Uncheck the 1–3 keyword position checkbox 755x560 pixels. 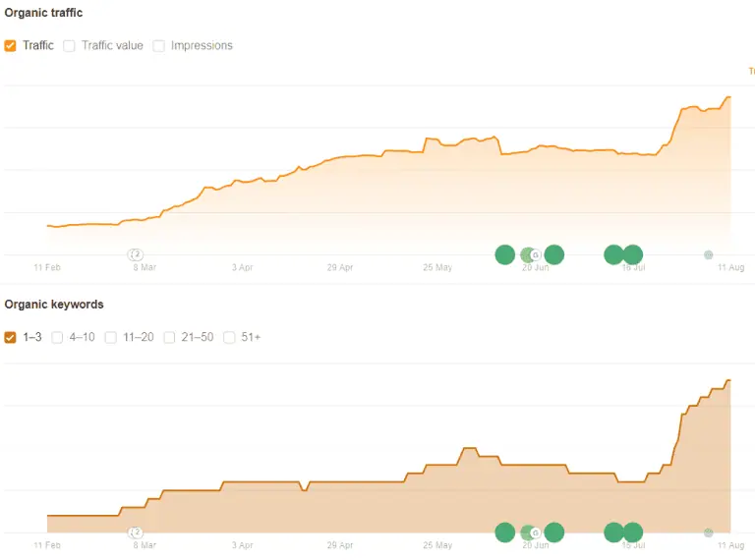(10, 337)
